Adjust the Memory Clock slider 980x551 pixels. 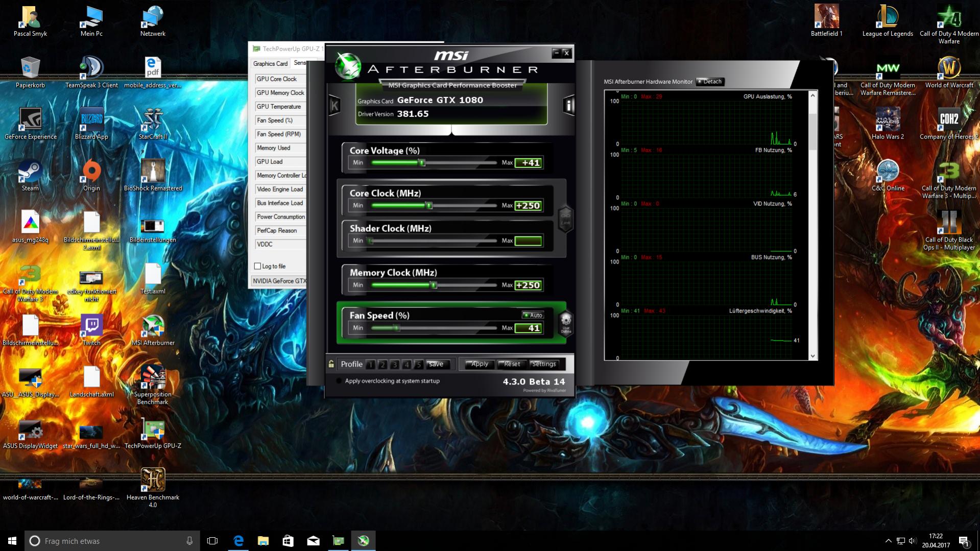point(434,285)
